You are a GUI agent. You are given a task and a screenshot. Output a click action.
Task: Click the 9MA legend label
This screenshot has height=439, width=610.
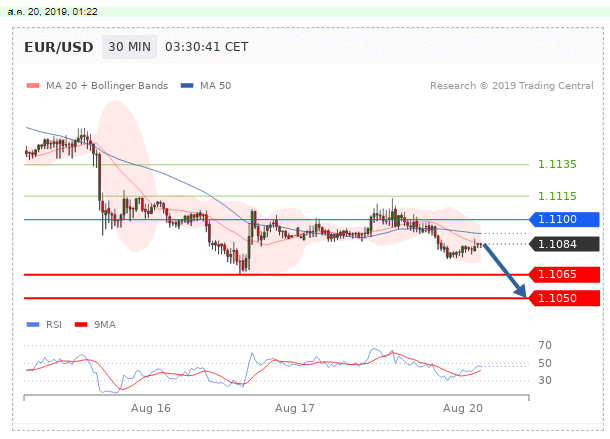[x=105, y=325]
